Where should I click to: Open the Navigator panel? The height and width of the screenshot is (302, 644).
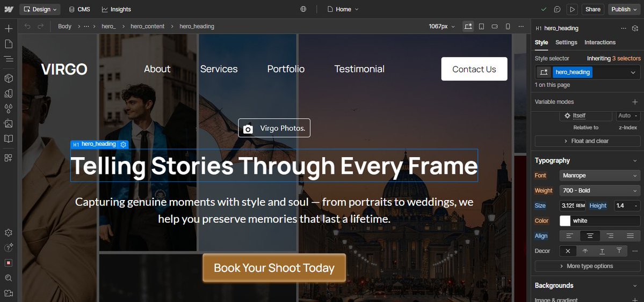click(9, 59)
